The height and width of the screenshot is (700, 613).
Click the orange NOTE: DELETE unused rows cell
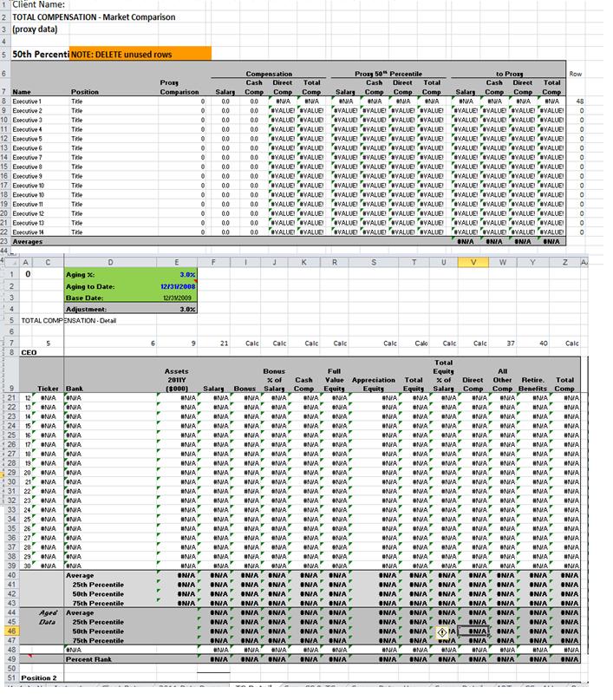tap(140, 54)
